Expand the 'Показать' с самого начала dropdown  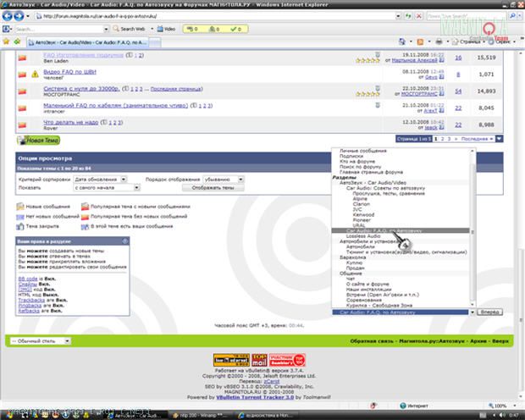101,188
